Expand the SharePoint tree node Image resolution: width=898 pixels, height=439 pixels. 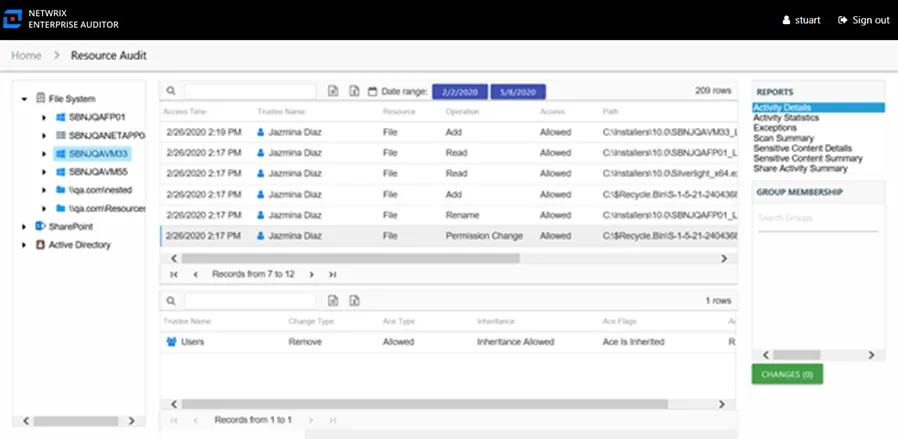pyautogui.click(x=24, y=227)
